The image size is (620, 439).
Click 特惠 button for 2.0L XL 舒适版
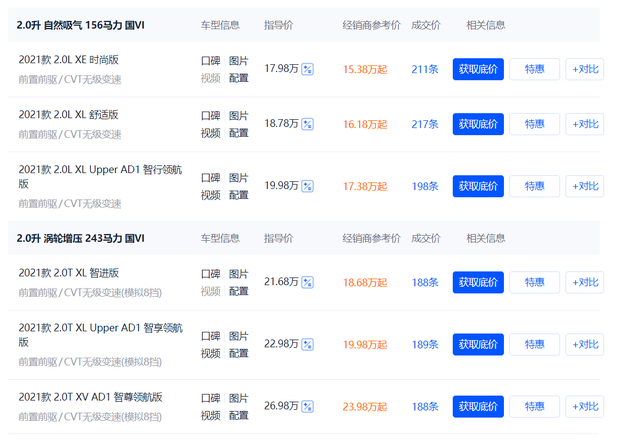[x=534, y=124]
